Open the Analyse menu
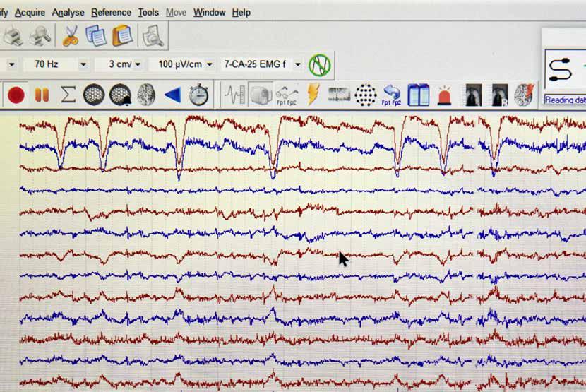 tap(68, 13)
